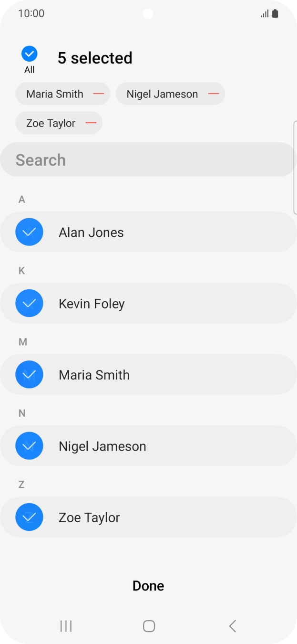Uncheck Kevin Foley contact checkbox
Viewport: 297px width, 644px height.
29,303
